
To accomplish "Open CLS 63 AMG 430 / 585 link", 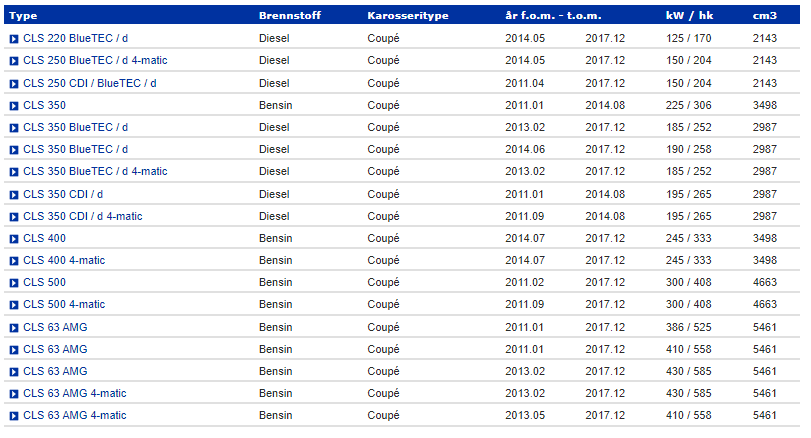I will pos(55,371).
